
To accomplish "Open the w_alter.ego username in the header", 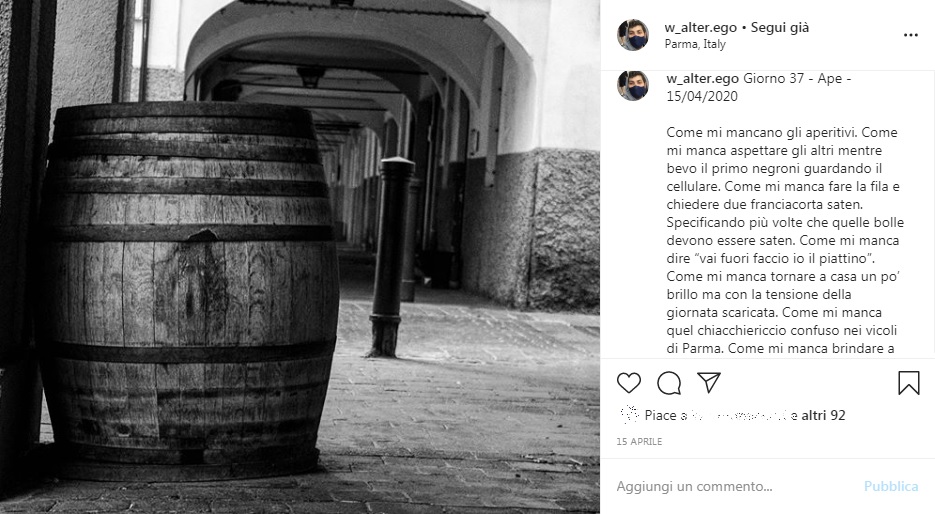I will click(701, 27).
